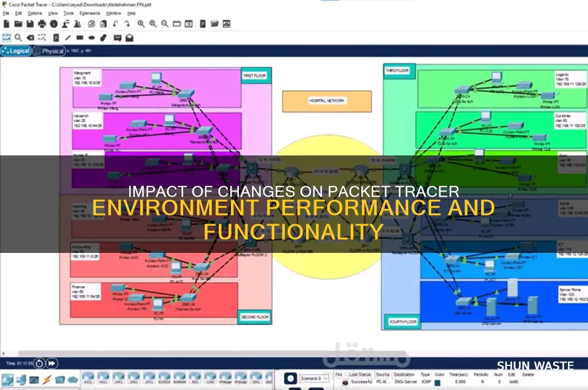
Task: Click the PDU color swatch
Action: (x=437, y=382)
